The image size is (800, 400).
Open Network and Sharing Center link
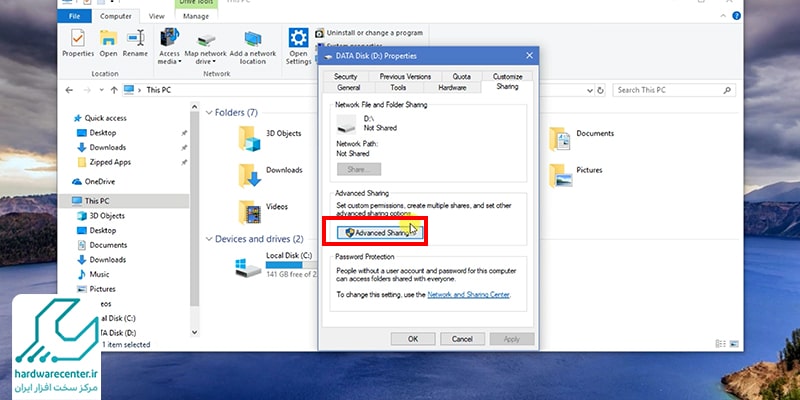[x=468, y=294]
